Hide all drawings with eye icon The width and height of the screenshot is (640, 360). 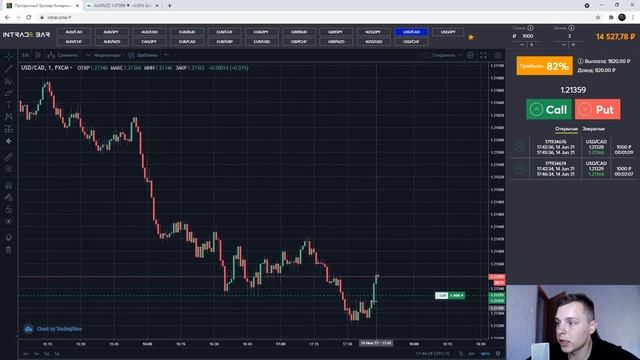[9, 221]
